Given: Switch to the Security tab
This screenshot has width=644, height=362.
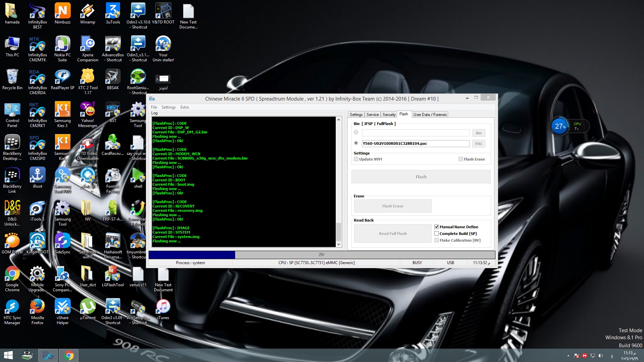Looking at the screenshot, I should coord(389,115).
